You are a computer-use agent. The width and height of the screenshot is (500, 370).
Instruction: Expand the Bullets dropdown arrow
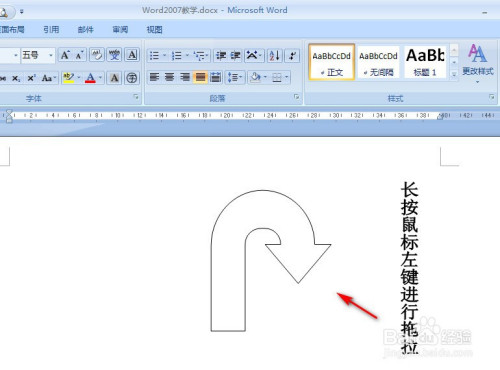coord(165,56)
